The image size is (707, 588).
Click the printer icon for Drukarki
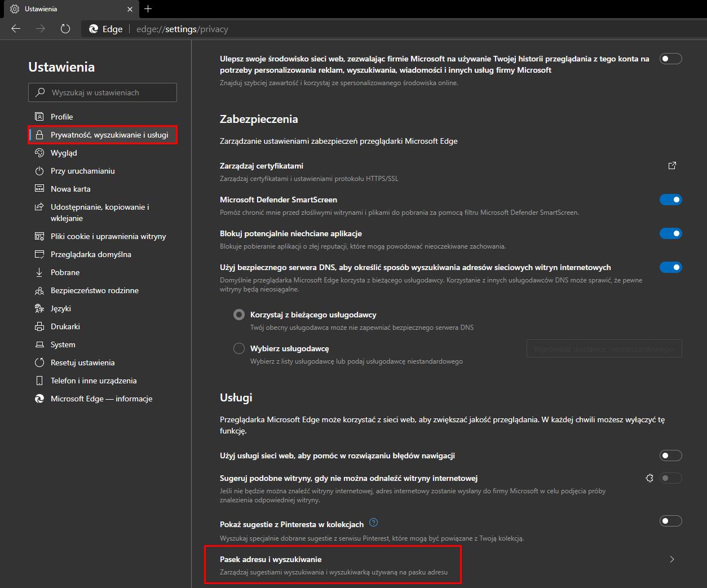point(39,326)
